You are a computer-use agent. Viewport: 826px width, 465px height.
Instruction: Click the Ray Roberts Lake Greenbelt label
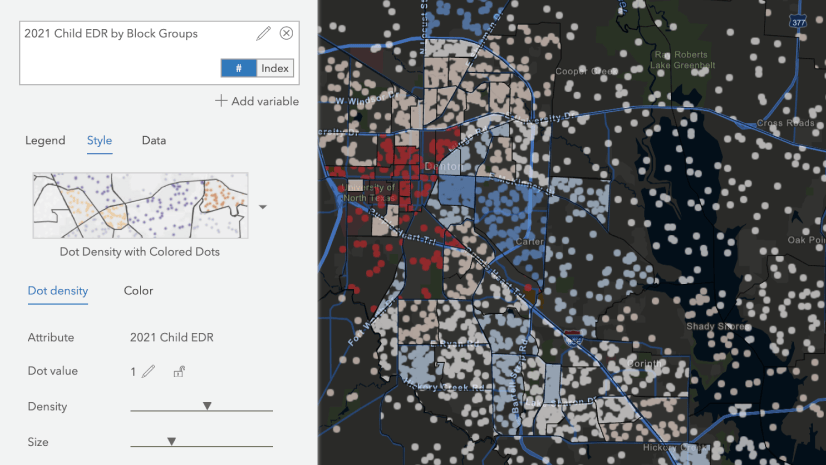[682, 60]
